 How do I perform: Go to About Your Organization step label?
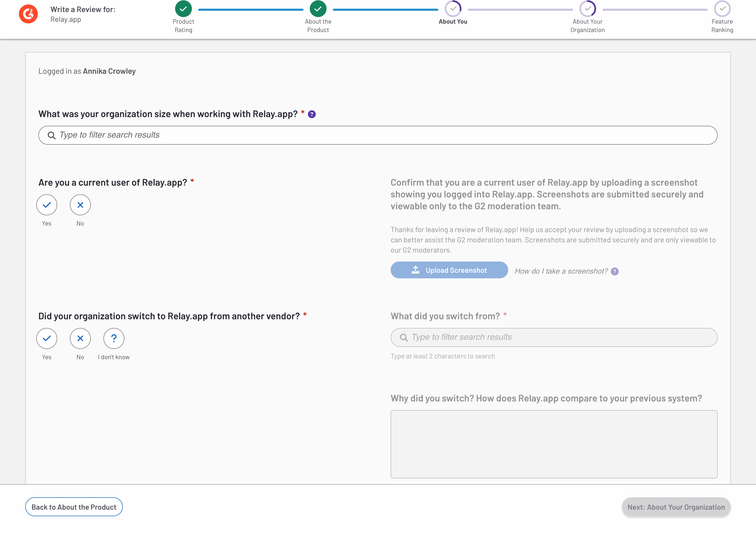(587, 26)
